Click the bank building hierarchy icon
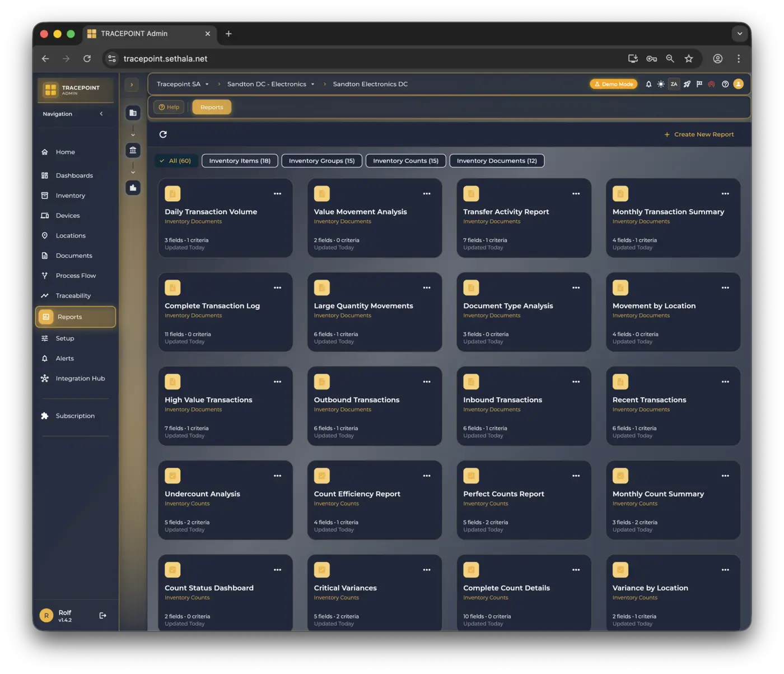784x674 pixels. pyautogui.click(x=133, y=150)
